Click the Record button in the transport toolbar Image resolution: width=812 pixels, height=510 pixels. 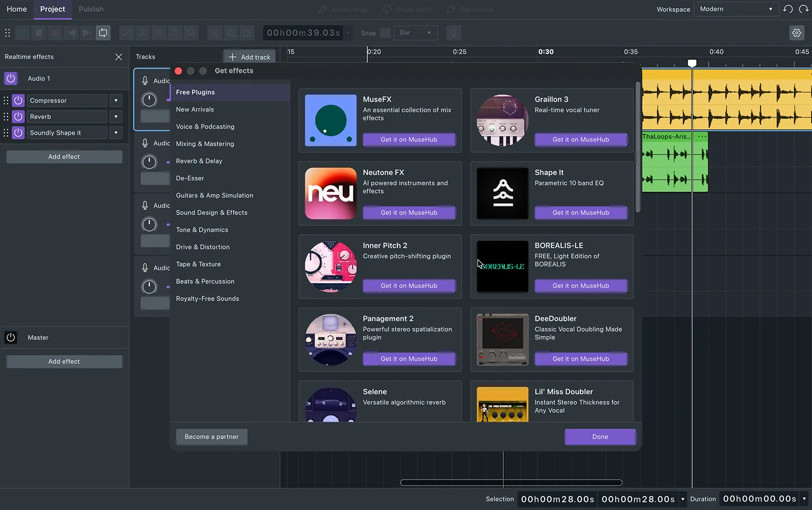coord(55,33)
